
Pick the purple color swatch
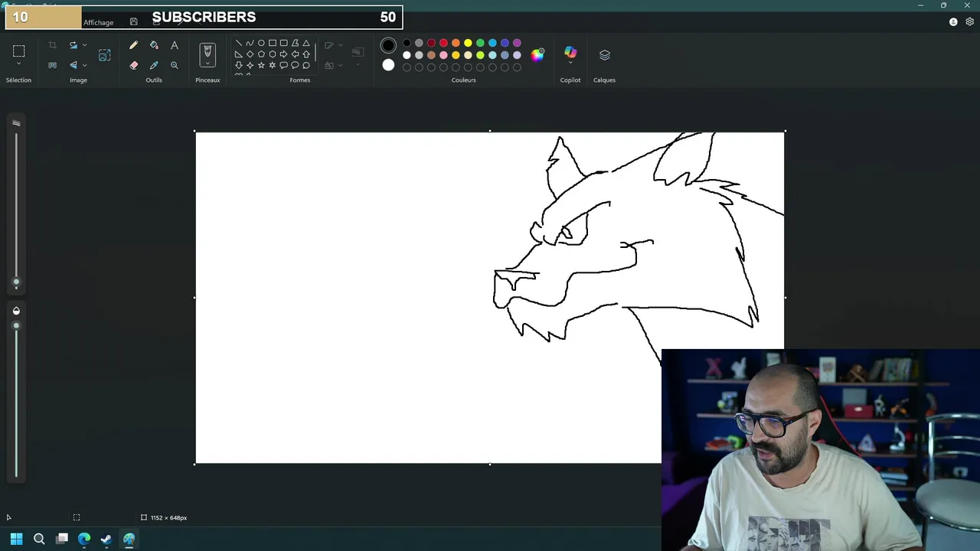(517, 43)
